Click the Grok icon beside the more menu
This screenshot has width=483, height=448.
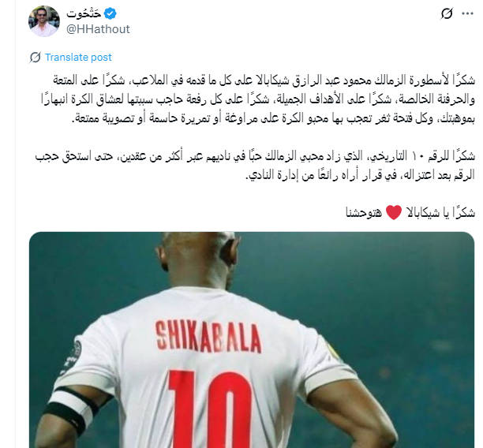click(x=447, y=13)
